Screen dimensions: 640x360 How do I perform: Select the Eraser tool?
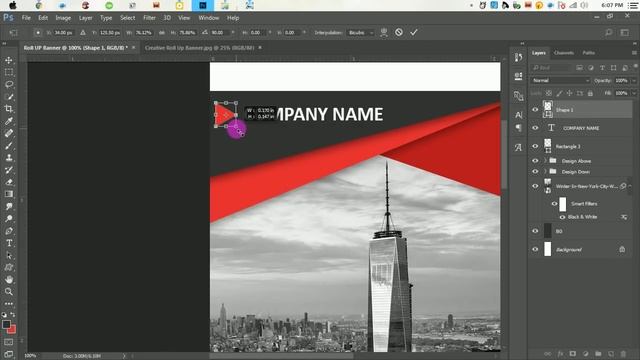pos(9,182)
